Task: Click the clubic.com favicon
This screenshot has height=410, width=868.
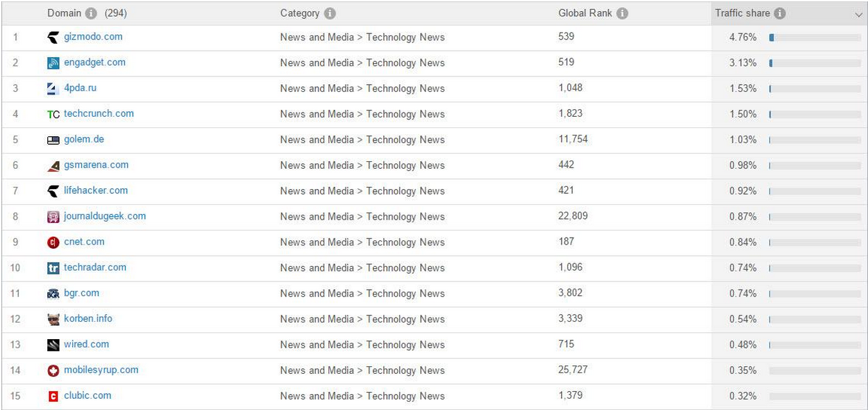Action: click(53, 396)
